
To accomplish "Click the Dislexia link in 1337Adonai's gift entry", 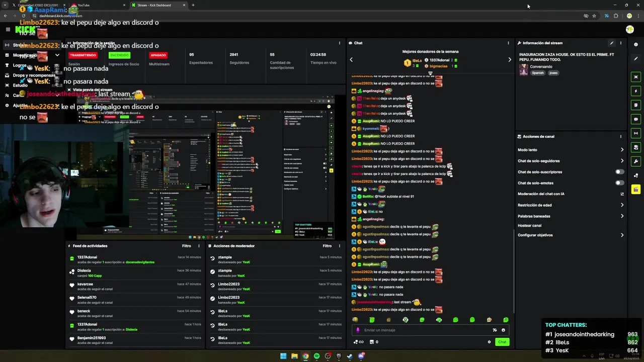I will tap(131, 329).
